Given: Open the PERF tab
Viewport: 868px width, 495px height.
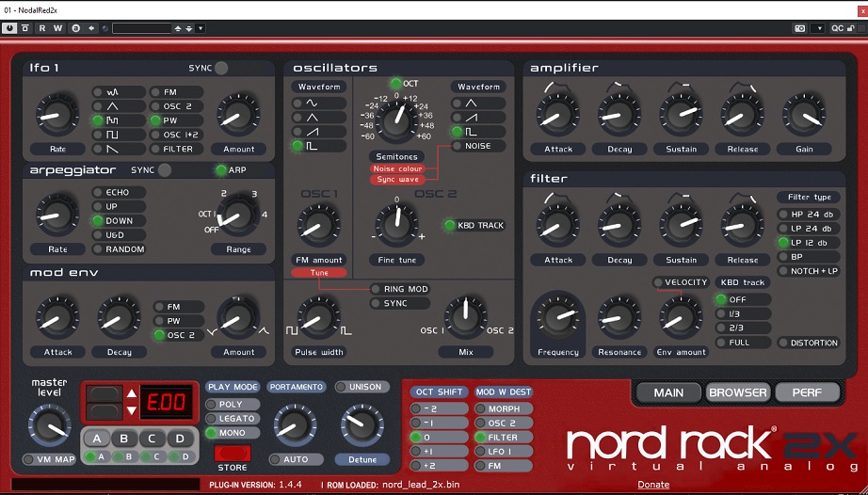Looking at the screenshot, I should [807, 392].
